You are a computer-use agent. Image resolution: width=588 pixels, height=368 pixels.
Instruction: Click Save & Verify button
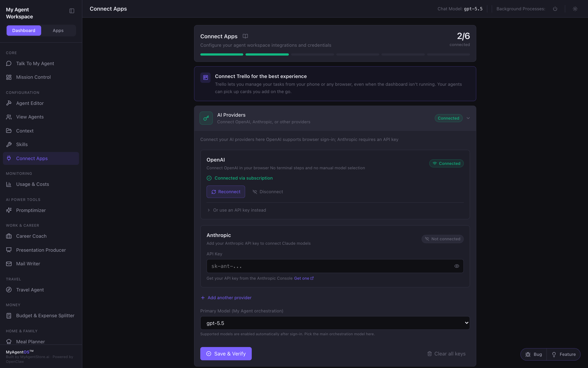[x=226, y=354]
